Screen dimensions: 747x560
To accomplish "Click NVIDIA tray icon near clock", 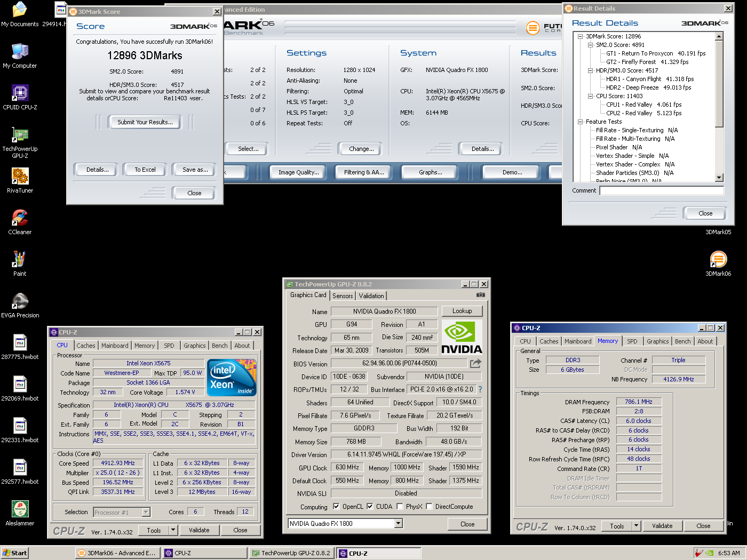I will pyautogui.click(x=709, y=553).
